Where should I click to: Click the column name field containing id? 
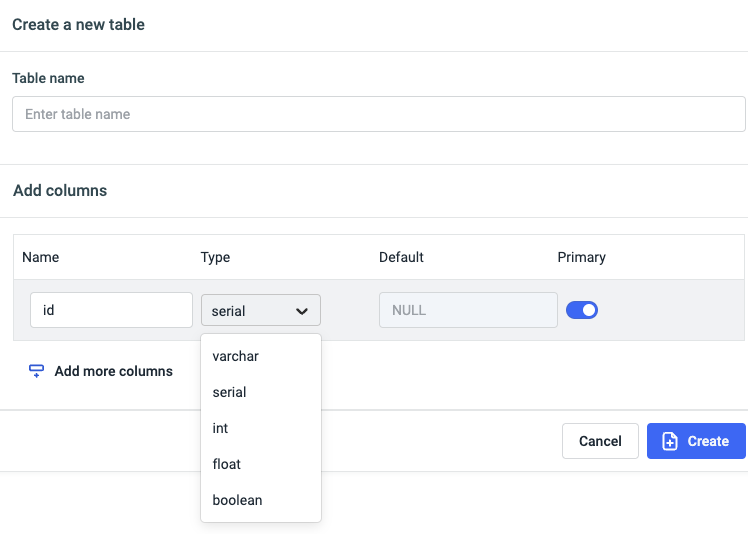(111, 310)
